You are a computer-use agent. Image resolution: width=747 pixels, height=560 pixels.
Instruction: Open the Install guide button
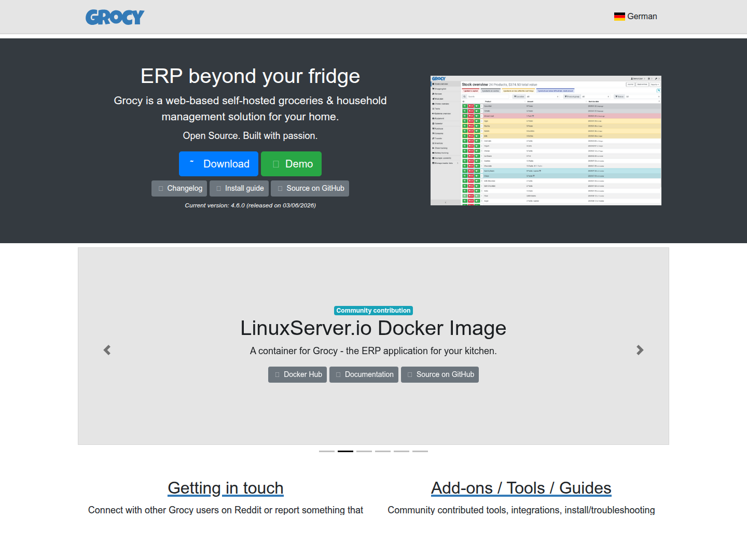tap(239, 188)
